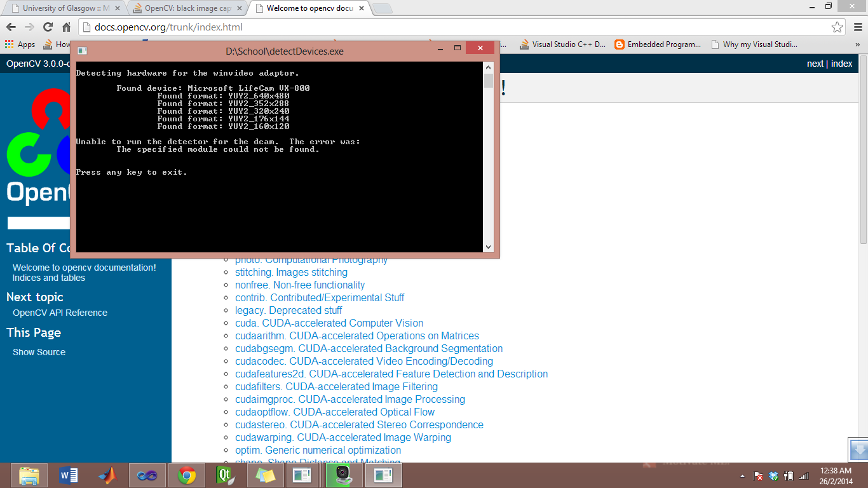Open the Visual Studio C++ bookmark

pyautogui.click(x=562, y=44)
